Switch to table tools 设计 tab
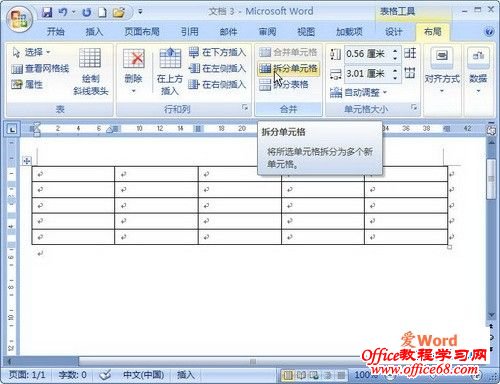 (x=394, y=32)
